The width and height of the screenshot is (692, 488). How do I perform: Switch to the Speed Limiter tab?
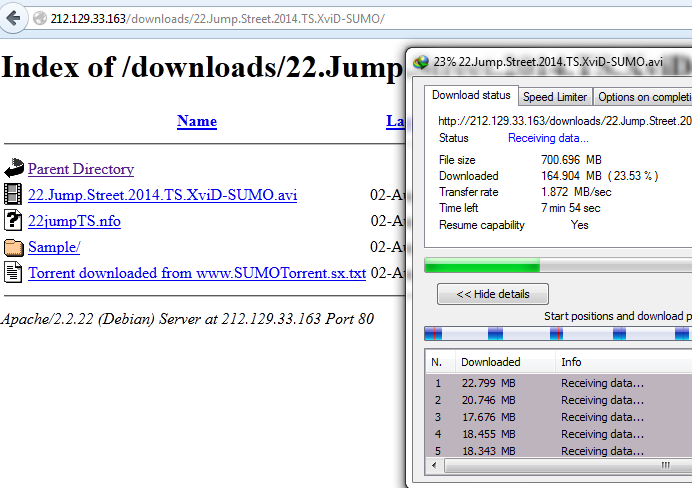[x=555, y=97]
